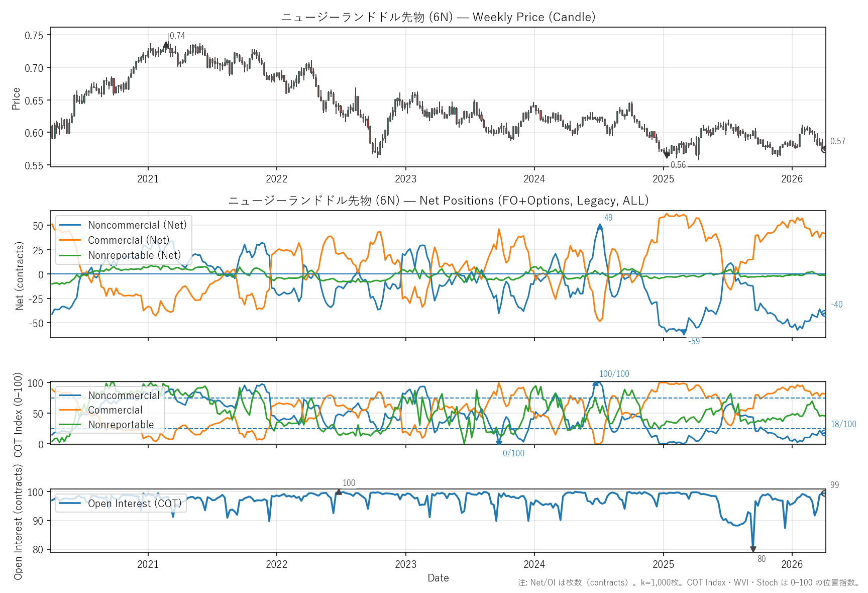
Task: Click the 2024 tick label on the bottom date axis
Action: [x=534, y=564]
